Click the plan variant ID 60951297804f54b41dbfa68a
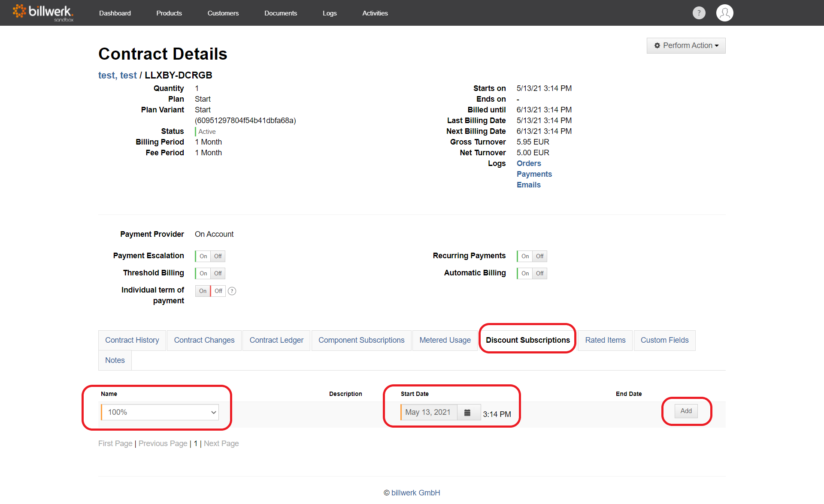824x504 pixels. pos(245,121)
